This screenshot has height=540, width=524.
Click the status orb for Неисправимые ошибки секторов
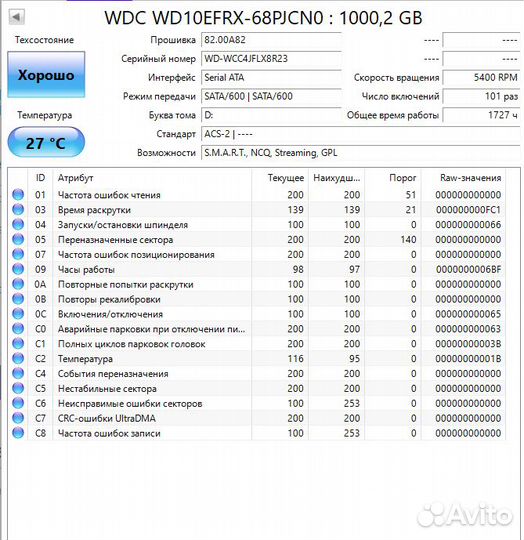(x=18, y=403)
